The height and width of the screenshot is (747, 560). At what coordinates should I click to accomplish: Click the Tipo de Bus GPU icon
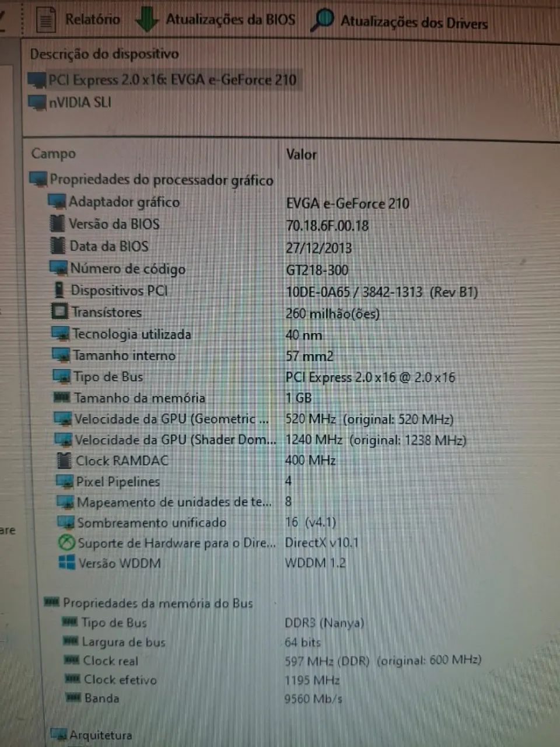coord(61,376)
